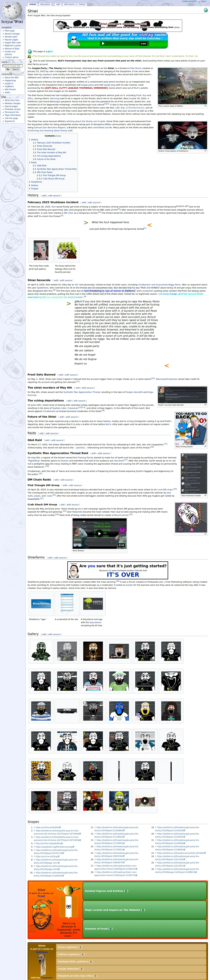Screen dimensions: 210x980
Task: Expand Fictional REAL splinters section
Action: (91, 961)
